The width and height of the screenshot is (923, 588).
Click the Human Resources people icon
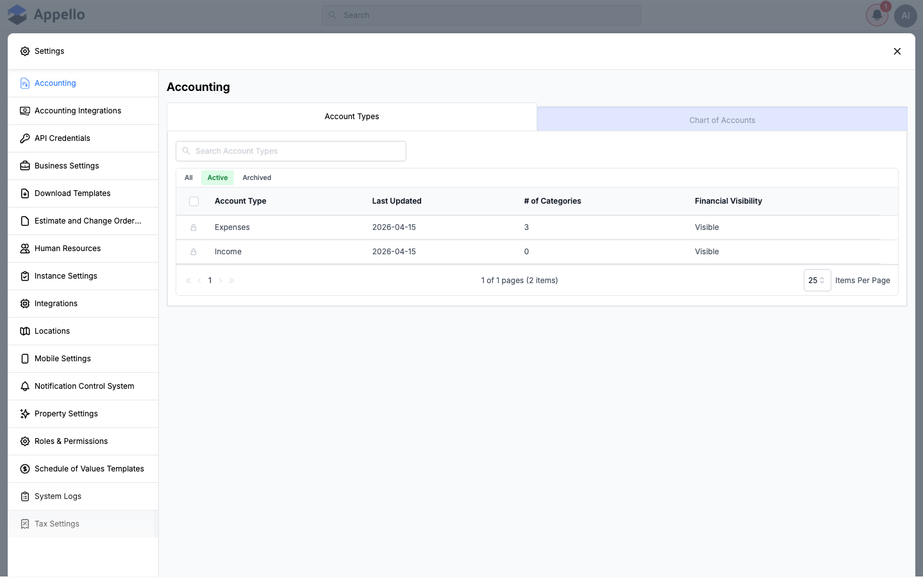[25, 249]
